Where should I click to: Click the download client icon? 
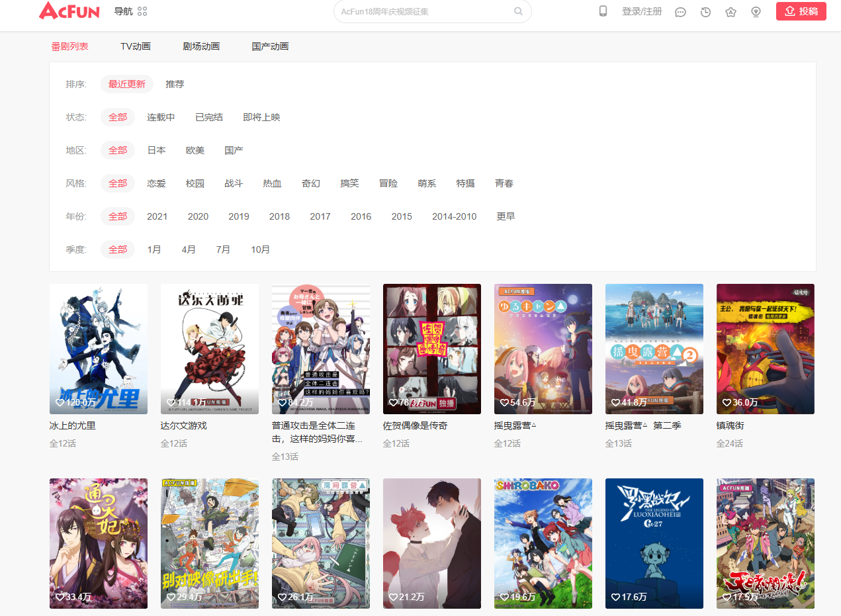pos(756,12)
